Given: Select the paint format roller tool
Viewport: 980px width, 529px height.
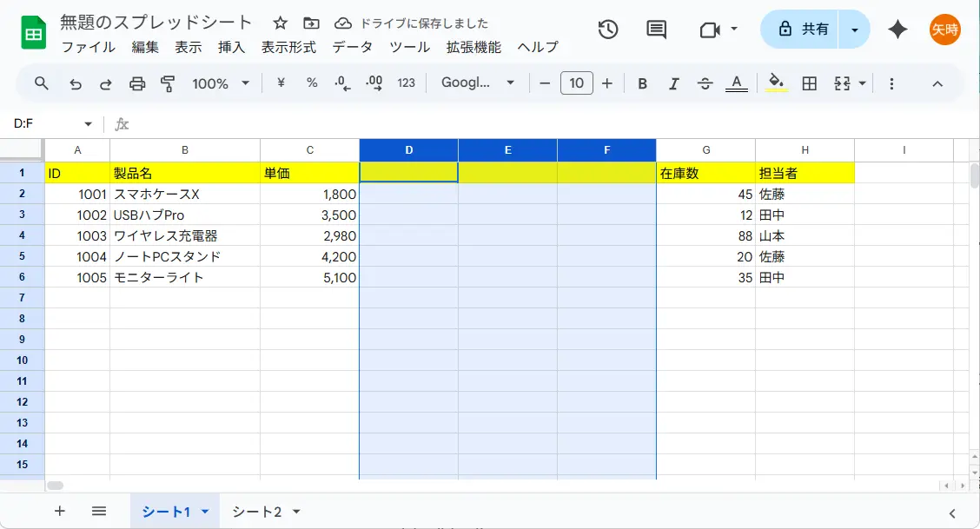Looking at the screenshot, I should pos(168,83).
